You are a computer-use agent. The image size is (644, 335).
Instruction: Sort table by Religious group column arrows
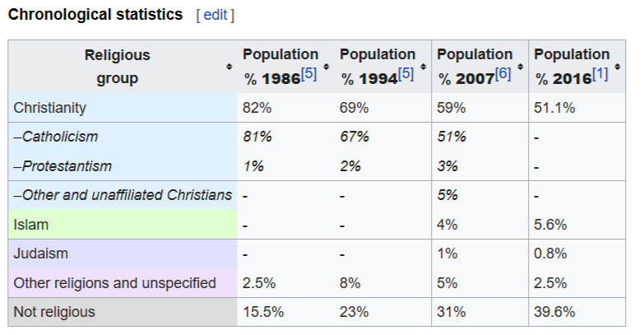point(229,67)
